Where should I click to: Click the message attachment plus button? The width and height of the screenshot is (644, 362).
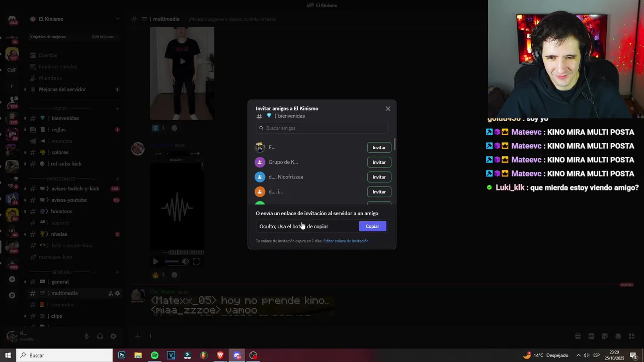pos(137,336)
